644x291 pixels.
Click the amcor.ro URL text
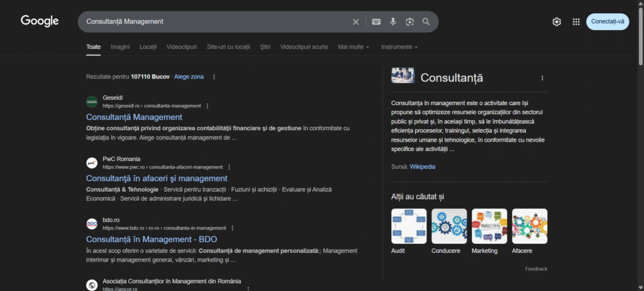pyautogui.click(x=120, y=289)
